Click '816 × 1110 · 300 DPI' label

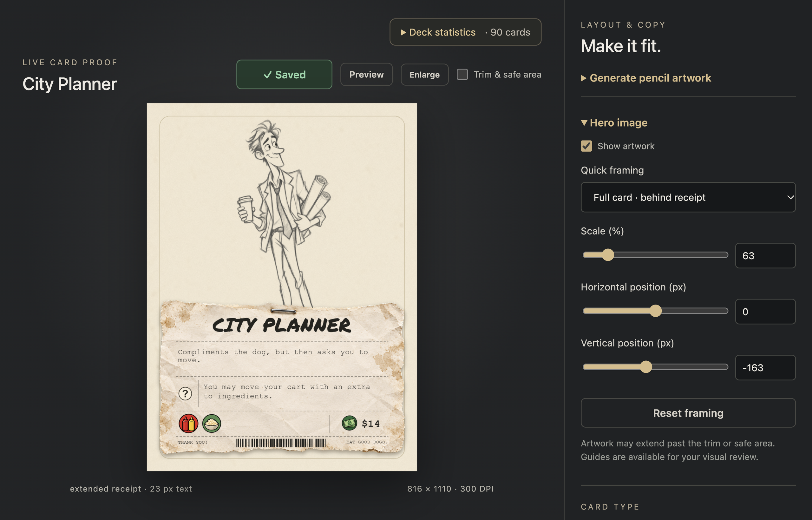click(450, 489)
